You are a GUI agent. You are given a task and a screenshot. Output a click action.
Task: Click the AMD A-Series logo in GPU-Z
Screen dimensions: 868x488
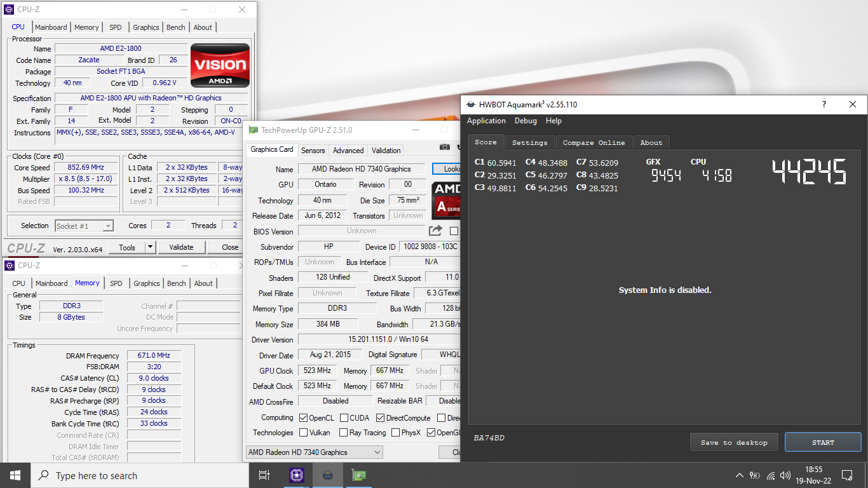(446, 201)
